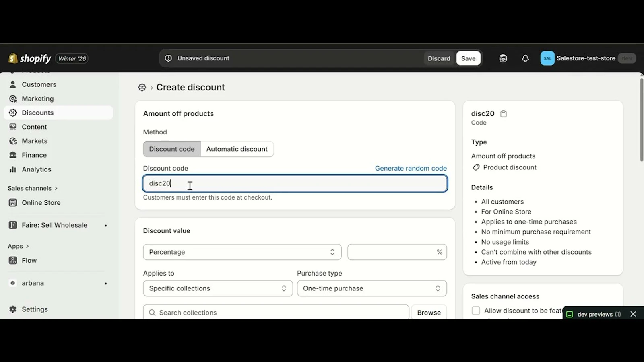The width and height of the screenshot is (644, 362).
Task: Click Generate random code link
Action: pyautogui.click(x=411, y=168)
